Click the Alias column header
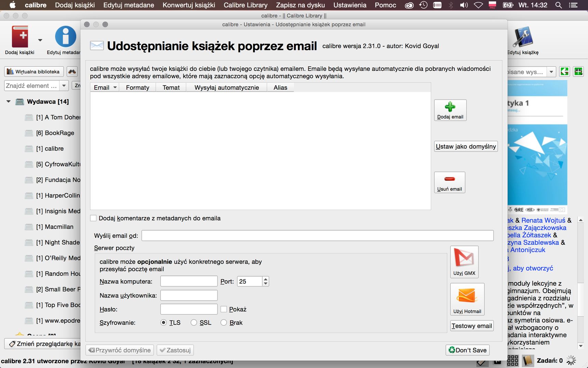Image resolution: width=588 pixels, height=368 pixels. pos(280,88)
